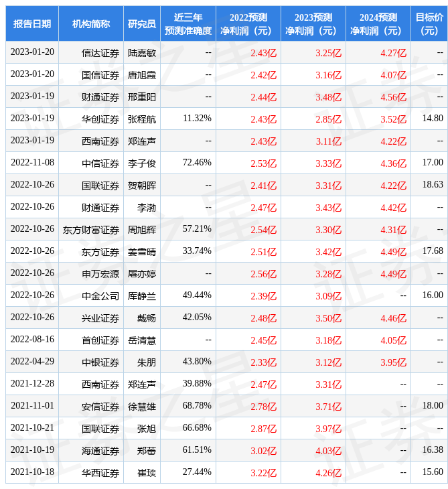Click the 目标价 column header
Image resolution: width=448 pixels, height=489 pixels.
(x=429, y=23)
